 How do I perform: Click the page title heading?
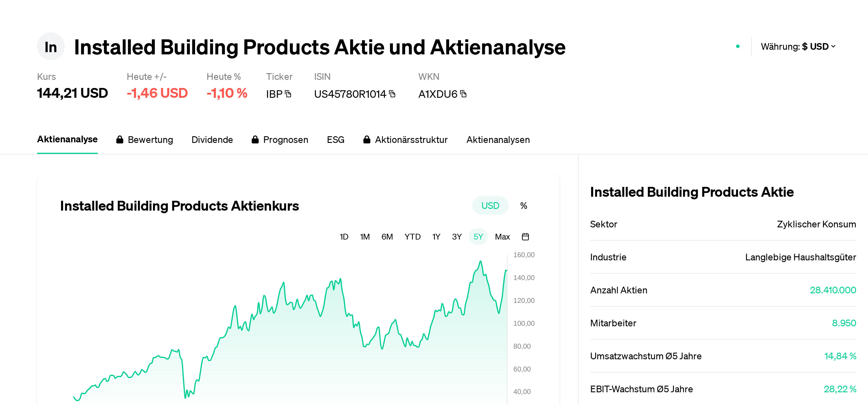point(319,47)
